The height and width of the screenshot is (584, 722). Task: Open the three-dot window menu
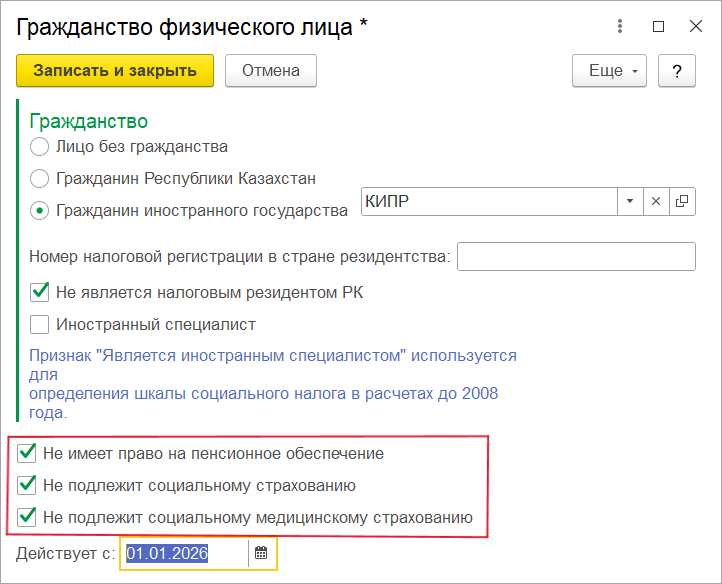click(x=621, y=27)
